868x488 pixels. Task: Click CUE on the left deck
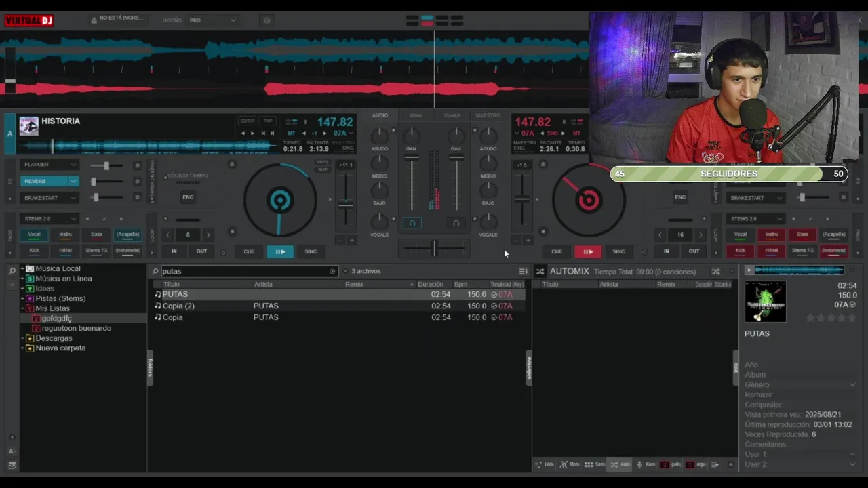click(249, 251)
